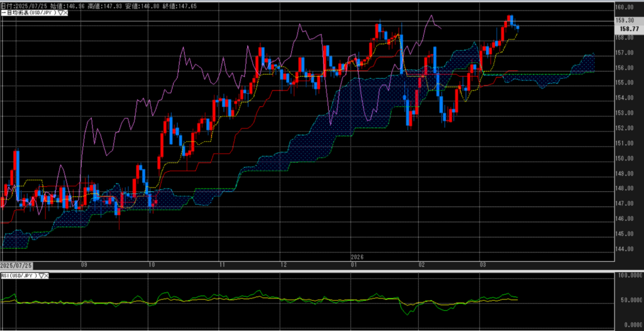Click the 160.00 level on price axis
Image resolution: width=644 pixels, height=331 pixels.
625,8
